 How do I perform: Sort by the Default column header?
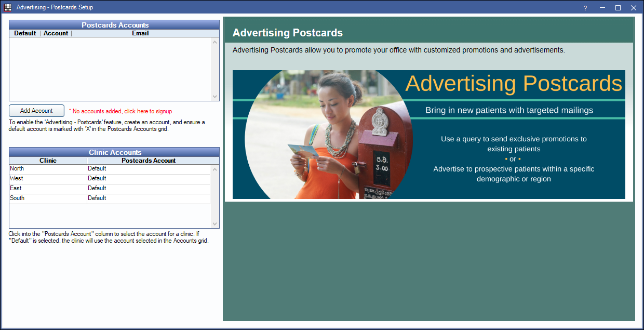(x=25, y=33)
